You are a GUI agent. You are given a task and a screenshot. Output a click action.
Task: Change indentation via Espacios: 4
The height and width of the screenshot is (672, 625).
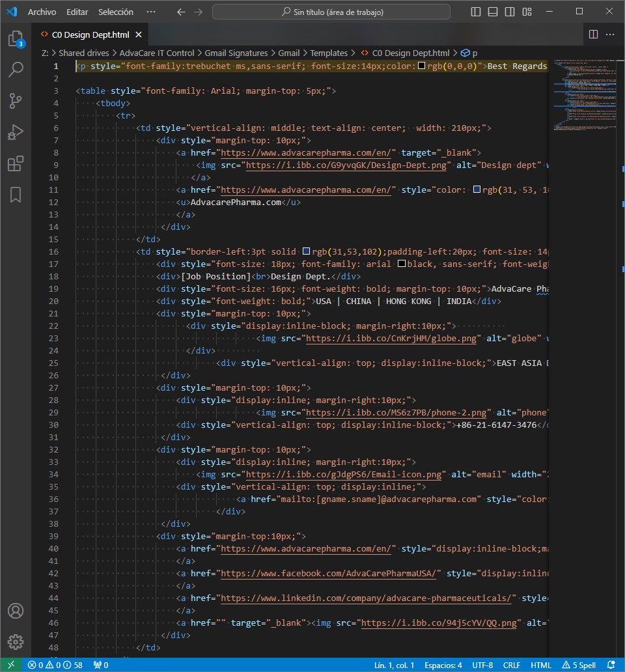(x=443, y=665)
